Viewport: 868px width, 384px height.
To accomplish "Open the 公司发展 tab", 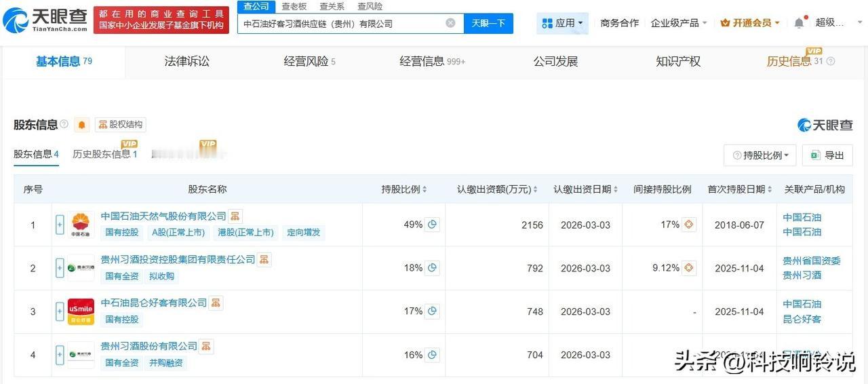I will tap(555, 62).
